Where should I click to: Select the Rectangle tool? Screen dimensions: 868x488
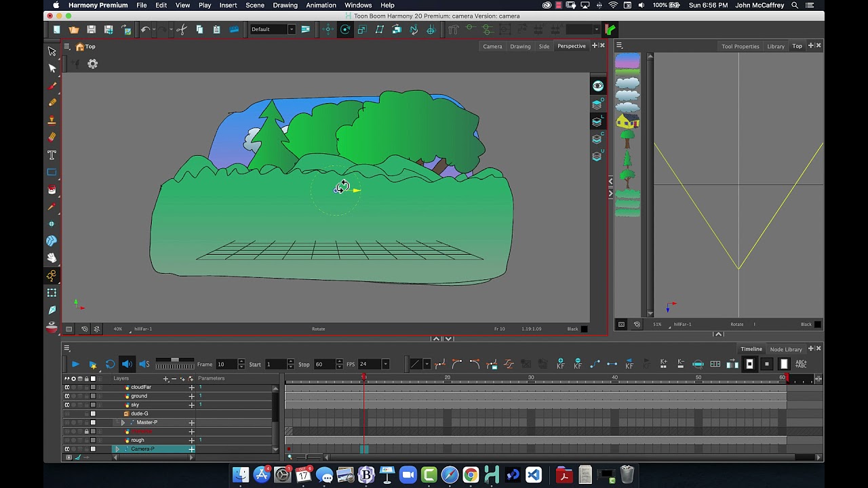[52, 172]
